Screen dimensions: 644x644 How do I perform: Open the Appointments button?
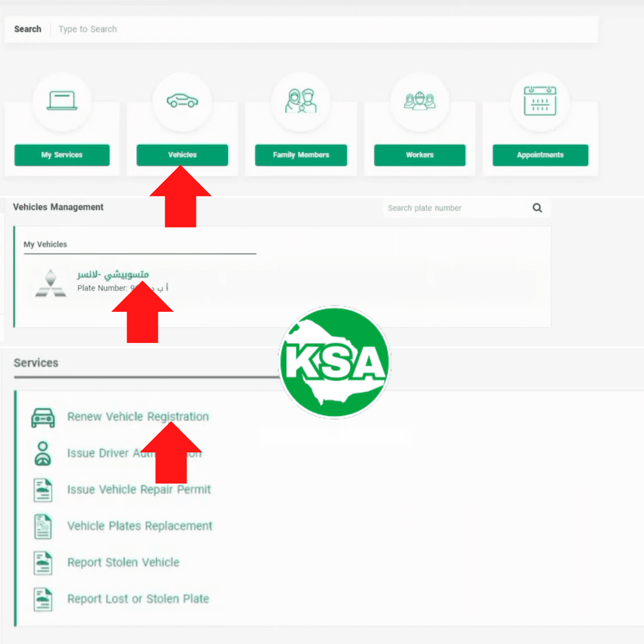(x=540, y=155)
